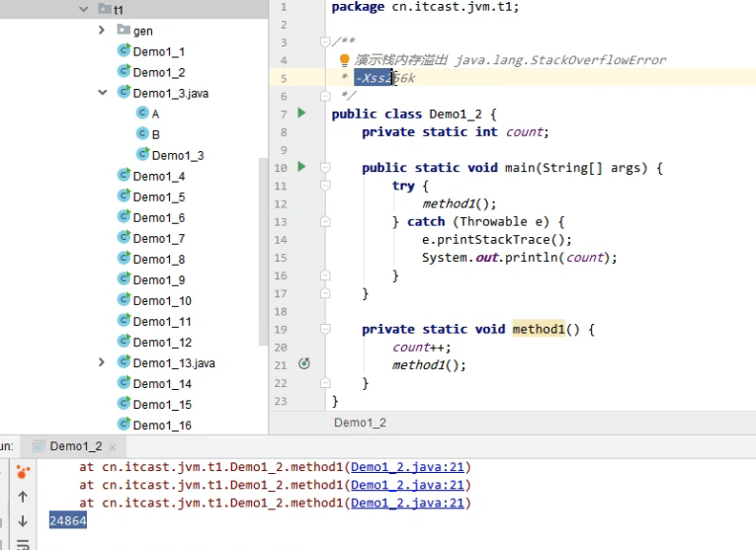Click the rerun icon in run panel
This screenshot has width=756, height=550.
coord(23,472)
